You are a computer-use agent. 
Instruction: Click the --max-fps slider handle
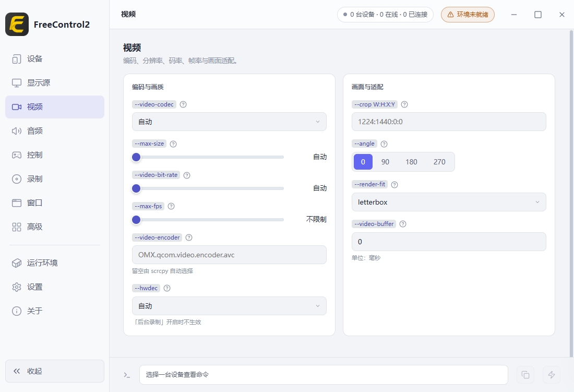(x=136, y=220)
